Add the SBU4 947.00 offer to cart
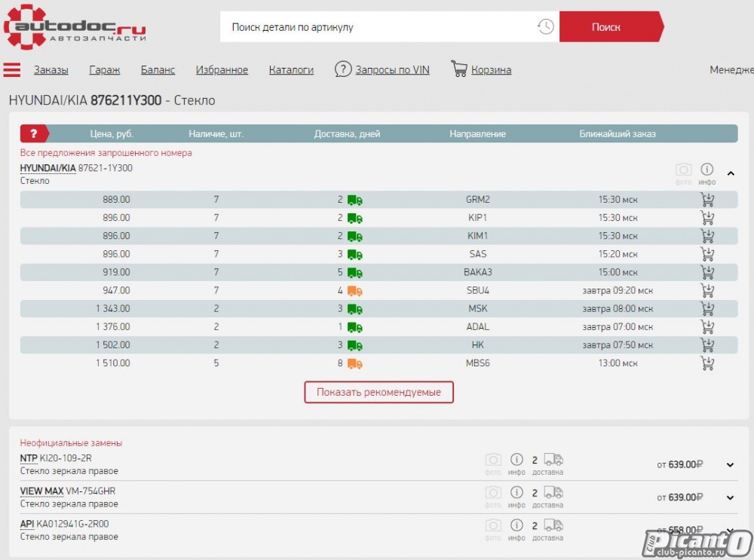Screen dimensions: 754x560 coord(707,291)
